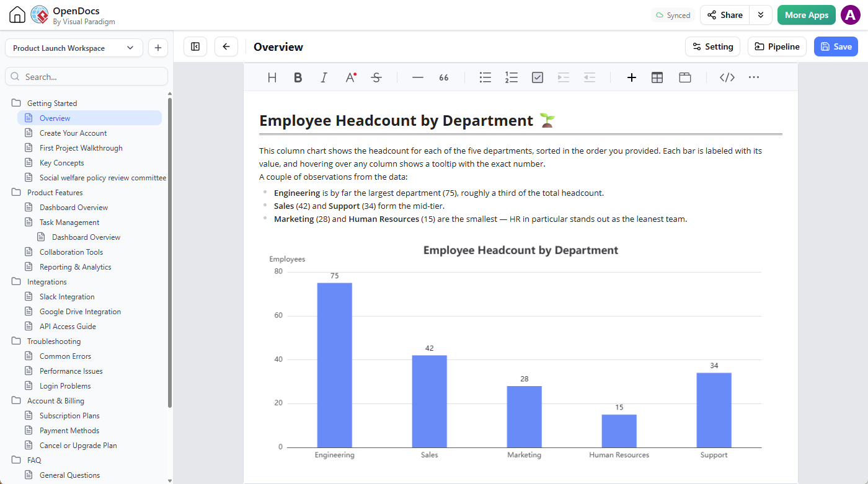The image size is (868, 484).
Task: Click the Human Resources bar in the chart
Action: pyautogui.click(x=619, y=431)
